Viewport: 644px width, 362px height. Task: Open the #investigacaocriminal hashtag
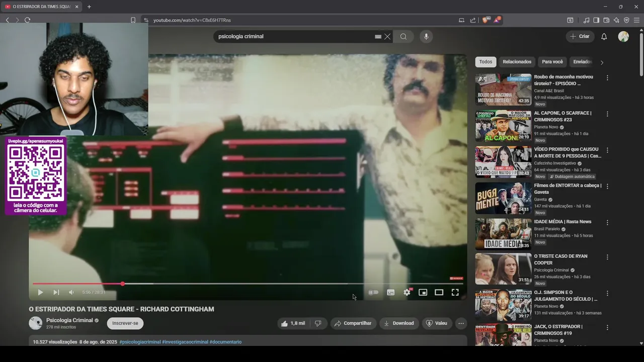tap(185, 342)
